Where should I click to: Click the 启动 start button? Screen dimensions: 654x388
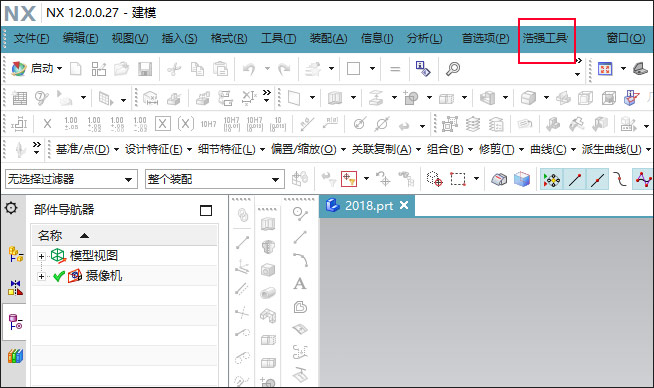[37, 68]
